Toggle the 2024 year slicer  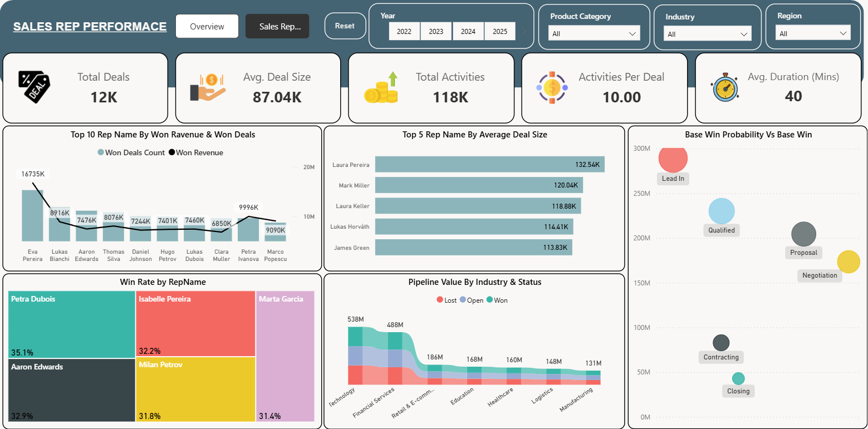pos(468,32)
